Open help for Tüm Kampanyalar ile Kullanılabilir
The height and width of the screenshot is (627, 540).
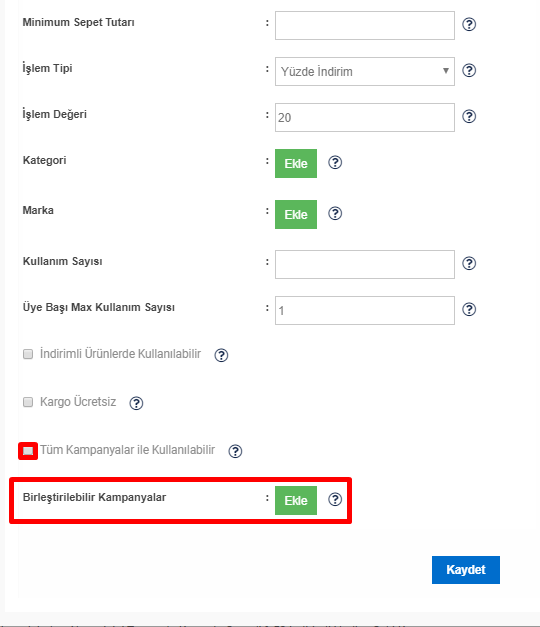pyautogui.click(x=235, y=451)
